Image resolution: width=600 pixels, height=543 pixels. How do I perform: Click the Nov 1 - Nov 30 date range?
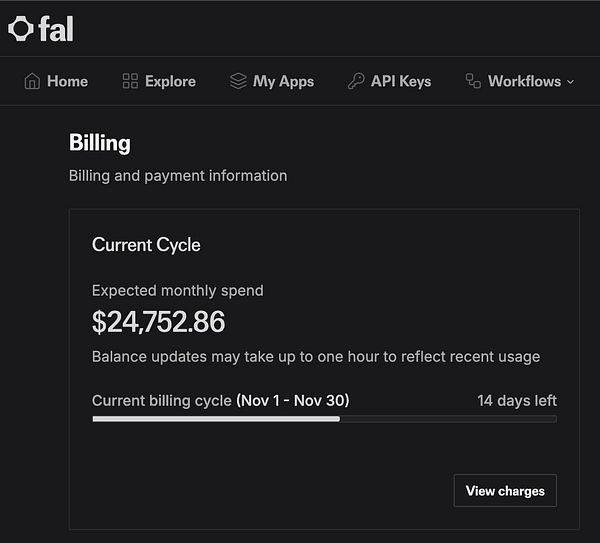(292, 400)
